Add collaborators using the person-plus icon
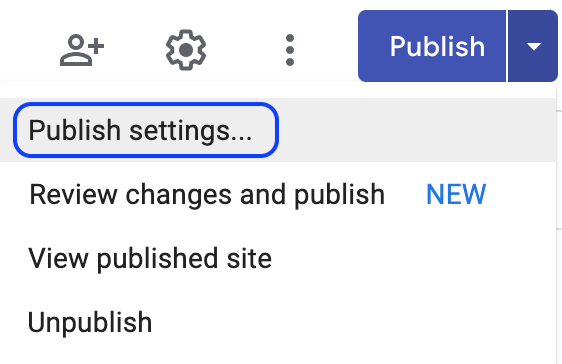This screenshot has width=562, height=364. 82,50
